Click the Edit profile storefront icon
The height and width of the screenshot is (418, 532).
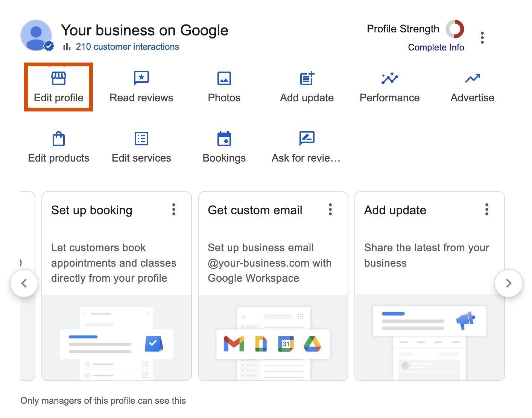click(x=59, y=78)
